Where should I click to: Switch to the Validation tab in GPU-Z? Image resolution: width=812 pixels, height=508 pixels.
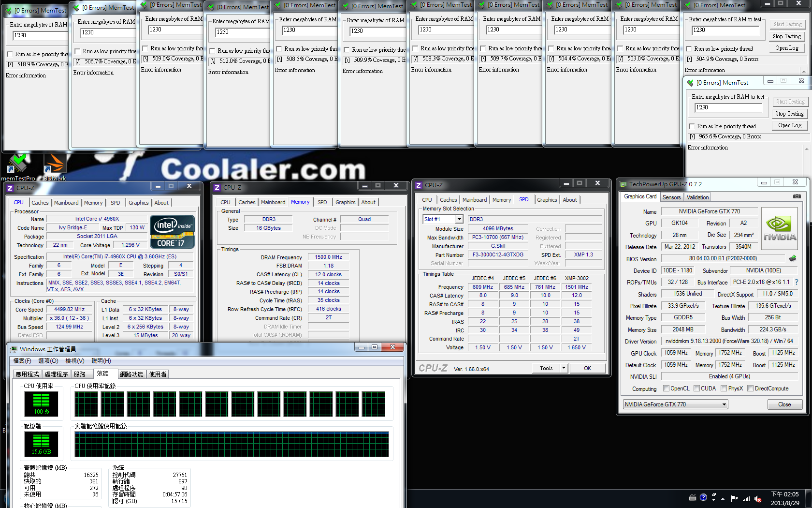pos(697,197)
